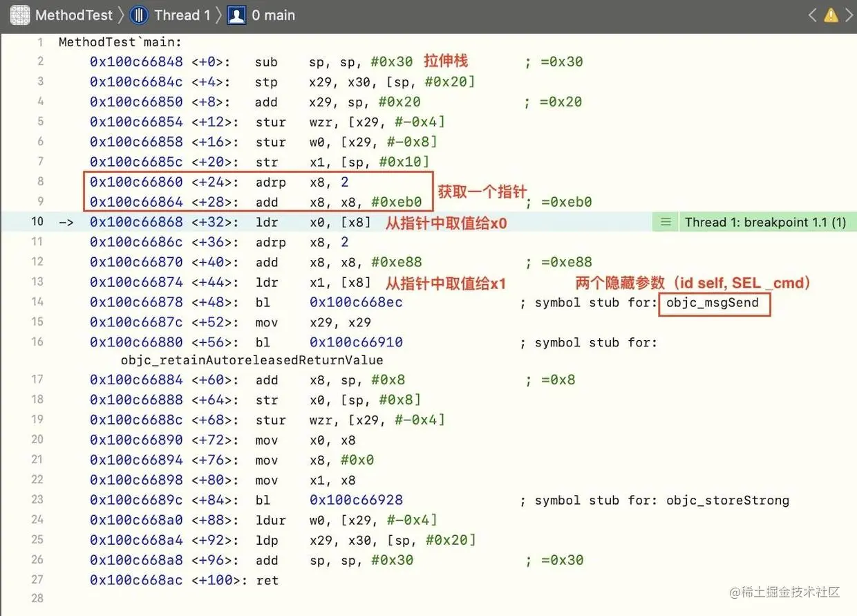The height and width of the screenshot is (616, 857).
Task: Open the Thread 1 jump bar chevron
Action: click(218, 15)
